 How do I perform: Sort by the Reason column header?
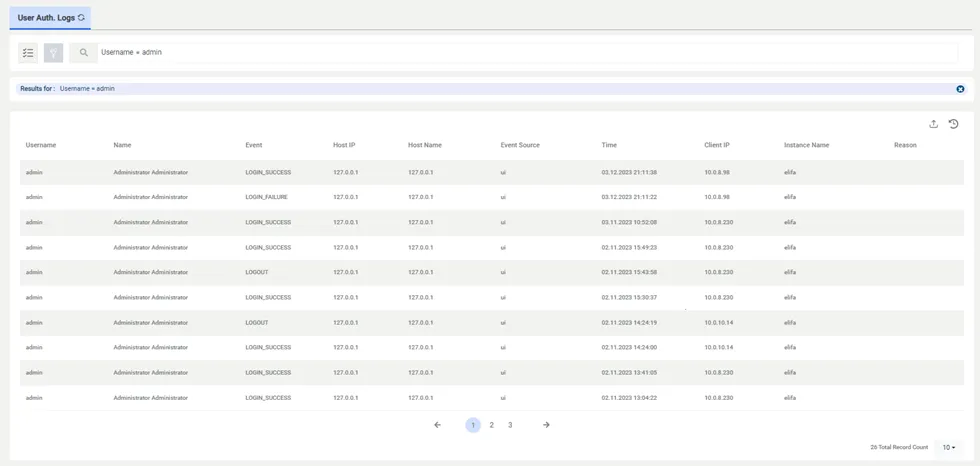905,145
